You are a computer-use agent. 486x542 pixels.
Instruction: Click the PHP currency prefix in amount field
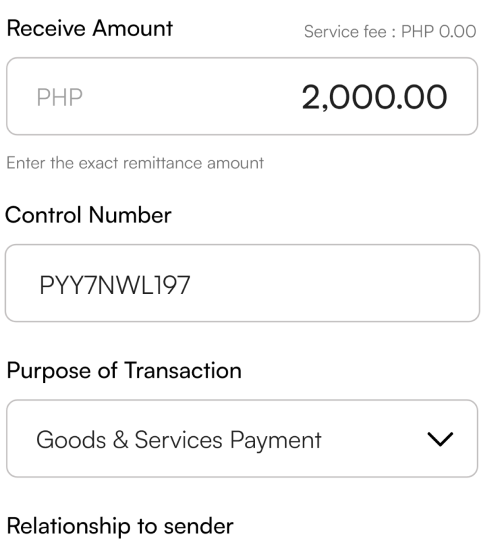coord(59,97)
